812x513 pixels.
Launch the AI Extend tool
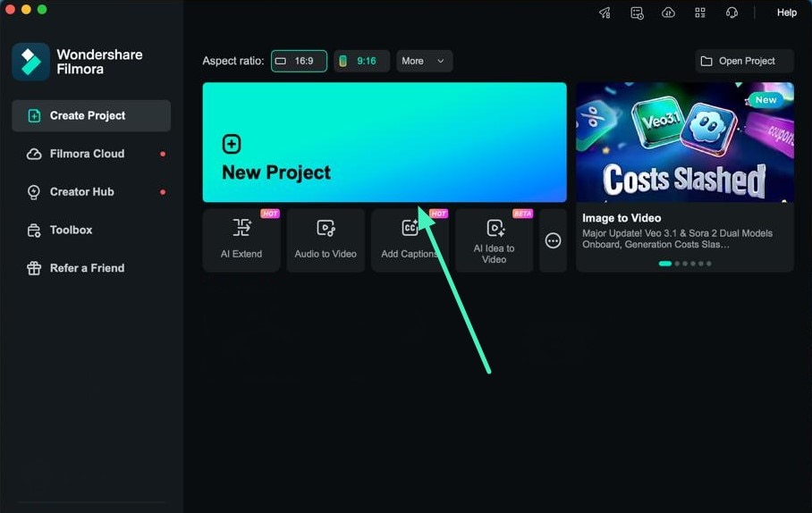click(x=241, y=240)
